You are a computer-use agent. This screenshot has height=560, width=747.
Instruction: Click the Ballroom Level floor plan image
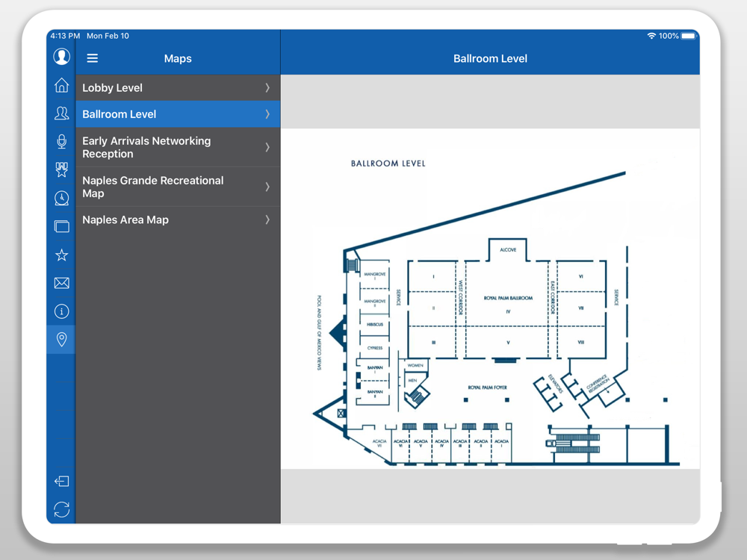tap(490, 299)
